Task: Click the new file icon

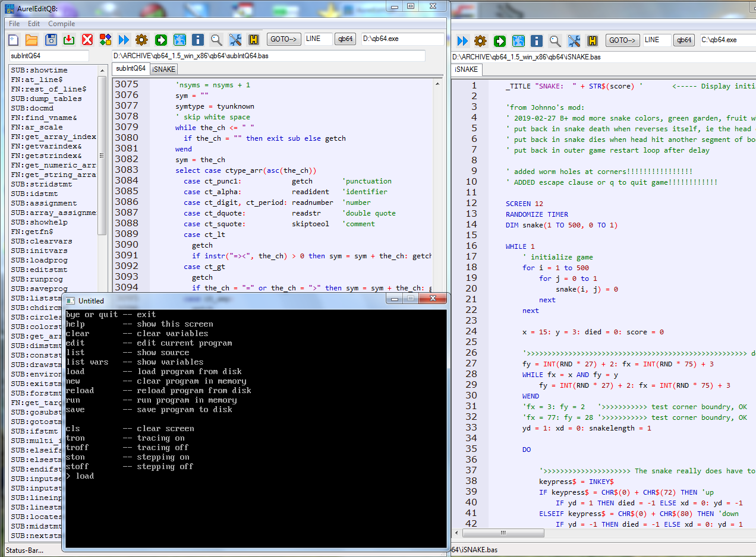Action: point(13,40)
